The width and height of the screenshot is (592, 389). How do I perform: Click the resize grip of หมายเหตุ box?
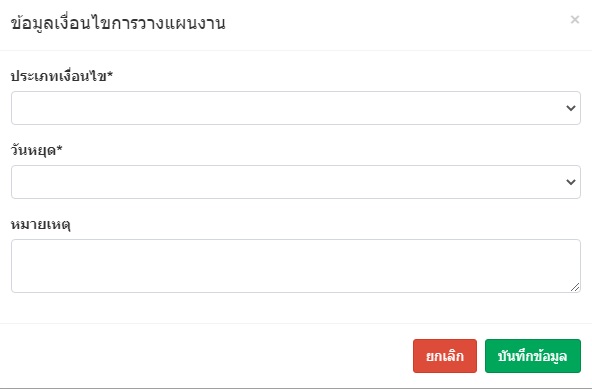(575, 287)
